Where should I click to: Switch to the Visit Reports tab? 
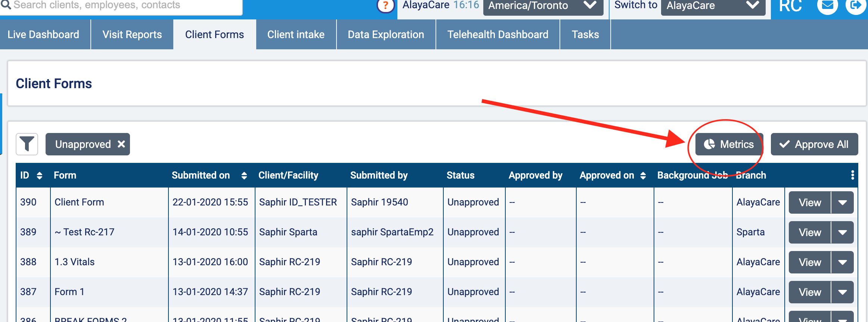click(132, 34)
